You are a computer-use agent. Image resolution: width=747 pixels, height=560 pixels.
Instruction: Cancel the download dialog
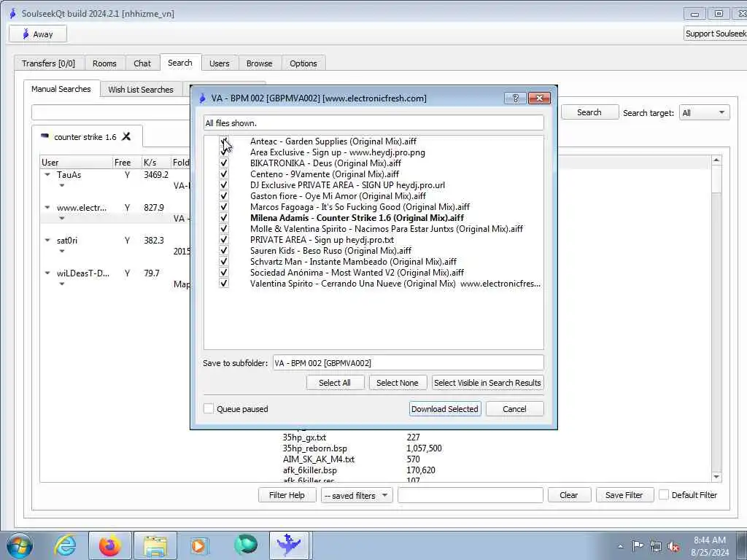[514, 409]
